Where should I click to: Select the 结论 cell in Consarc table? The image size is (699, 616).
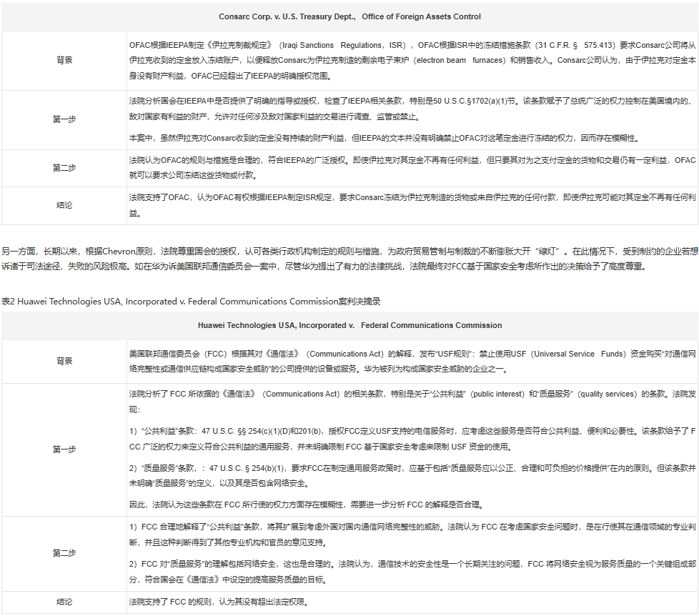[64, 205]
